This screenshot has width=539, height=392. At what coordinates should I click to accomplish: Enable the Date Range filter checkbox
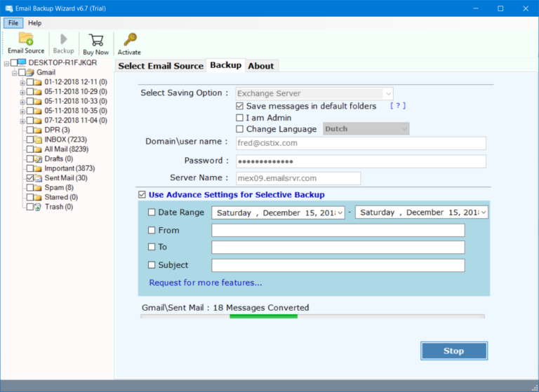(152, 212)
